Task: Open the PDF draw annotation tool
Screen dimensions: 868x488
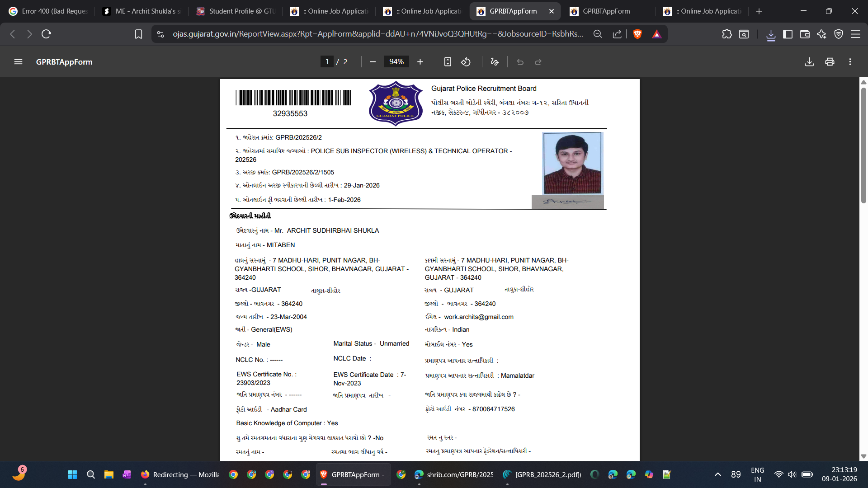Action: tap(495, 62)
